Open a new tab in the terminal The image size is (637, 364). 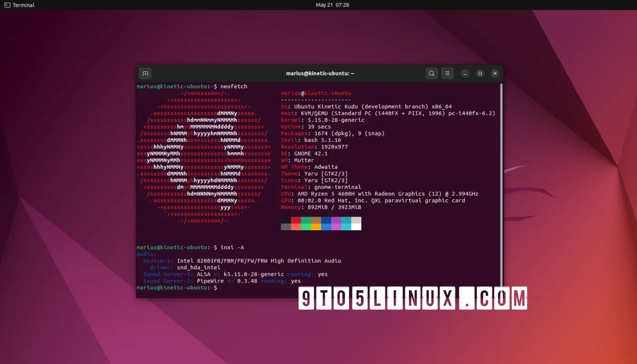click(145, 73)
